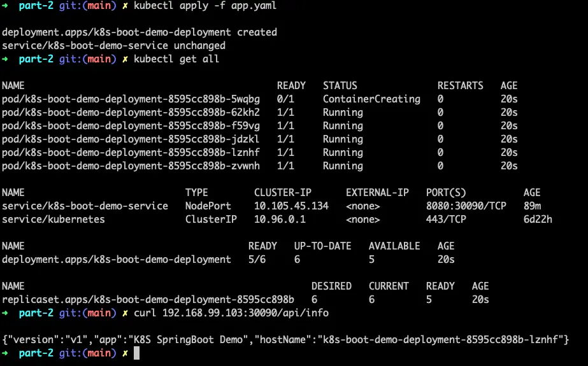Click the CURRENT column header

389,286
